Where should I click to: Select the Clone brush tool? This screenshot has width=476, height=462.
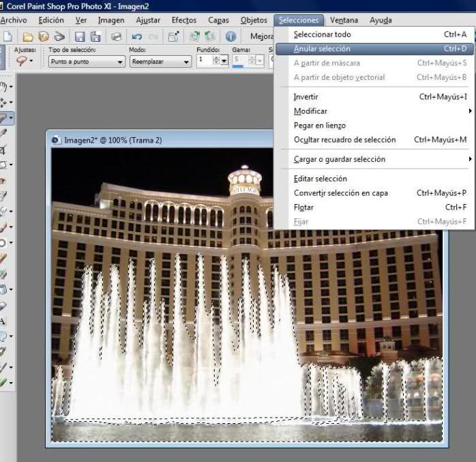click(3, 211)
